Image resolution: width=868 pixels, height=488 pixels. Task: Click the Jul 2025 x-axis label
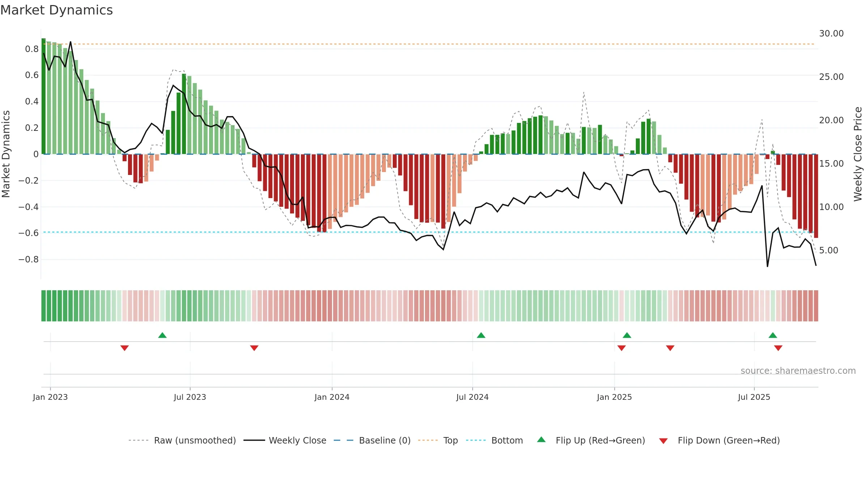[754, 397]
